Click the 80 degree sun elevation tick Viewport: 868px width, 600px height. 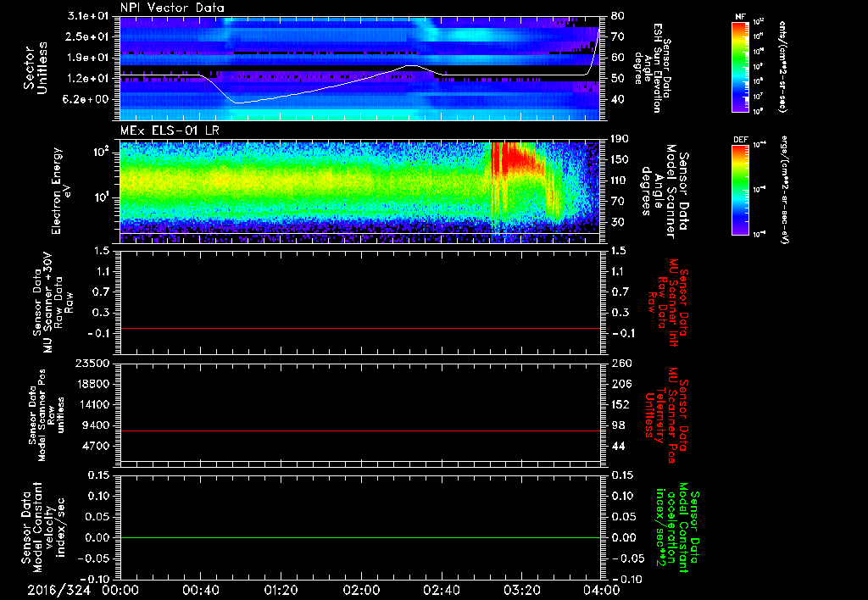(617, 16)
